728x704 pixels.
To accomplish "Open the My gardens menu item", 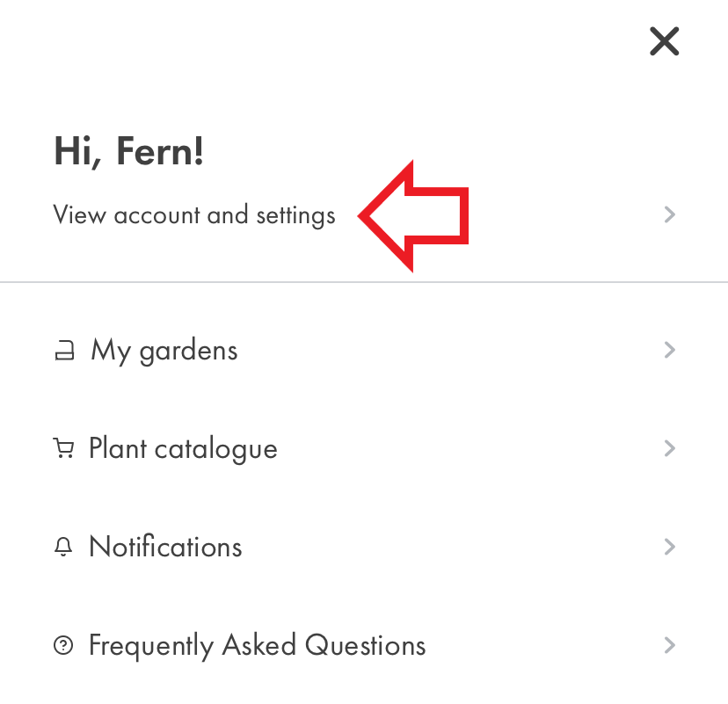I will pos(364,351).
